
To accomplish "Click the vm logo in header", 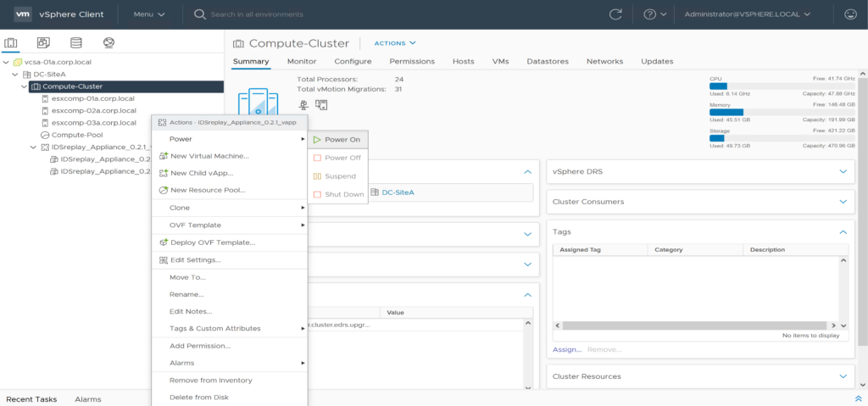I will 22,14.
